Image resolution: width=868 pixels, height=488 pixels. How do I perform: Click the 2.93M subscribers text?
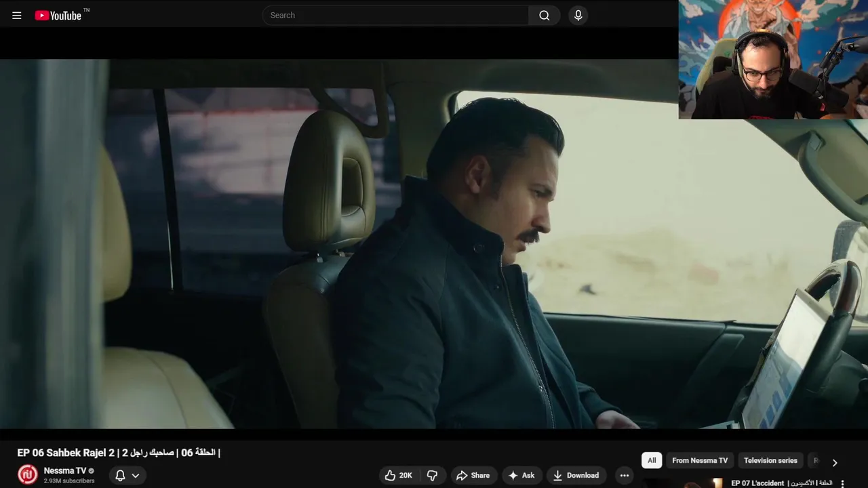pos(69,481)
